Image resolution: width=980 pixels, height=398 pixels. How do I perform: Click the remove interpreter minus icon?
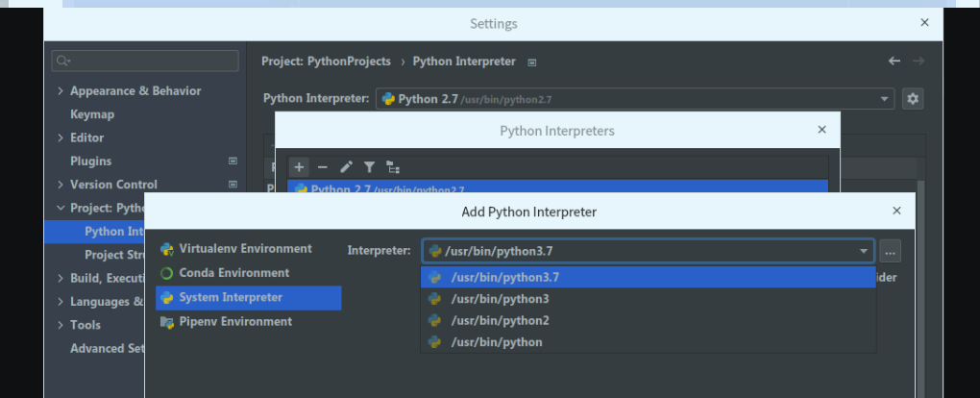(x=322, y=167)
